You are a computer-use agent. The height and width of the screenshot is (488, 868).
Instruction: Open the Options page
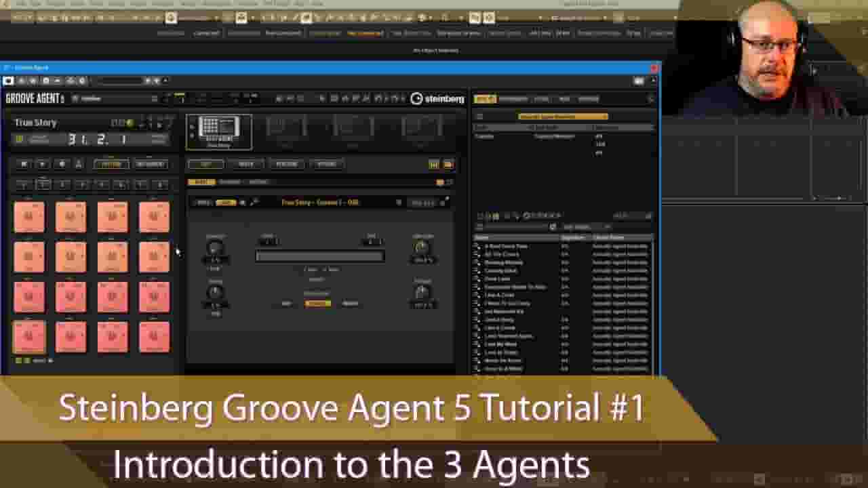(x=326, y=164)
